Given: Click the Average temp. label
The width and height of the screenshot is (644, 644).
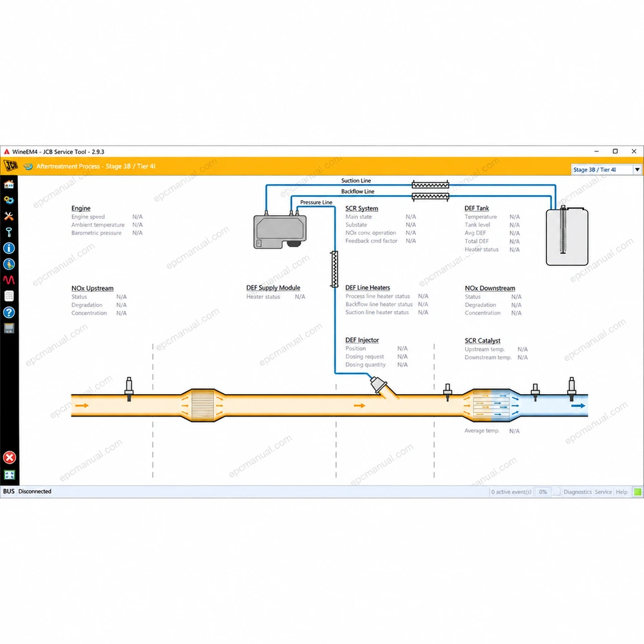Looking at the screenshot, I should click(482, 431).
